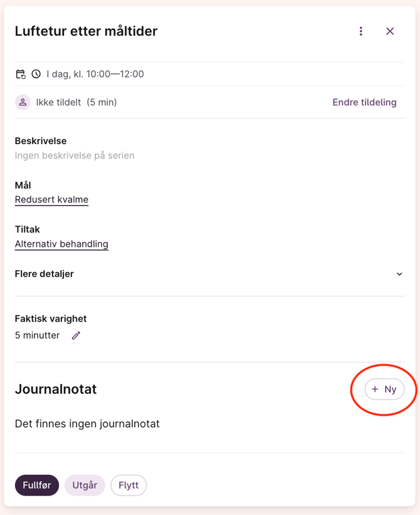The height and width of the screenshot is (515, 420).
Task: Close the Luftetur etter måltider dialog
Action: pos(390,31)
